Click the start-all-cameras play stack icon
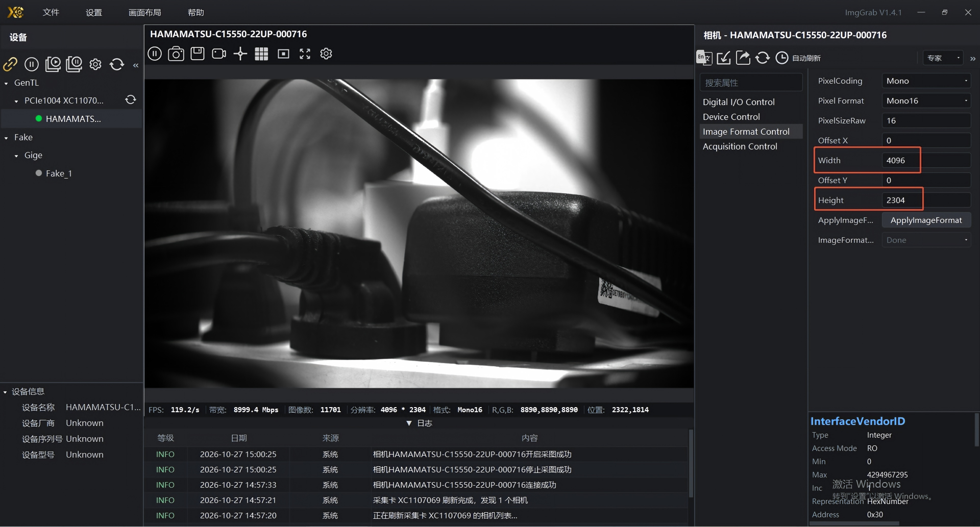Image resolution: width=980 pixels, height=527 pixels. [x=53, y=64]
